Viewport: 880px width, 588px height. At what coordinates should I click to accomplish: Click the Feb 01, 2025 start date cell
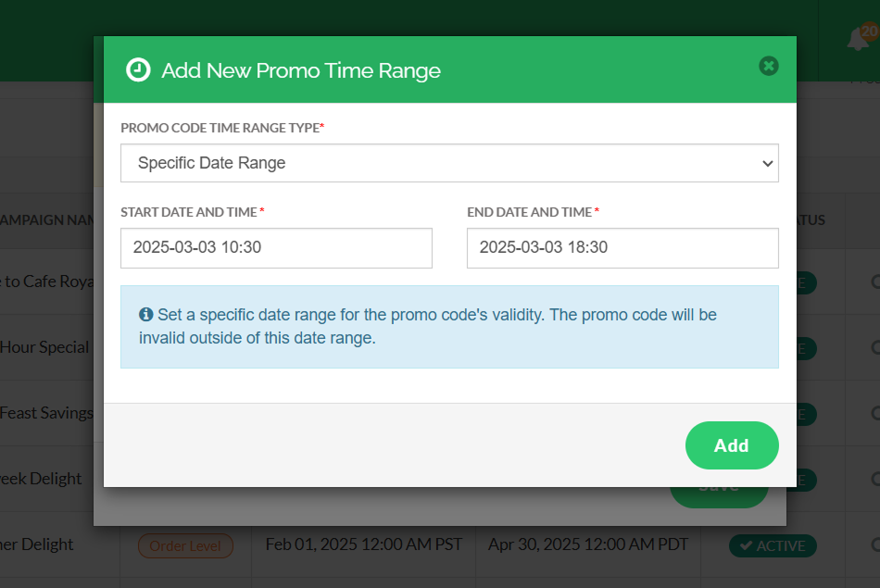pos(364,544)
